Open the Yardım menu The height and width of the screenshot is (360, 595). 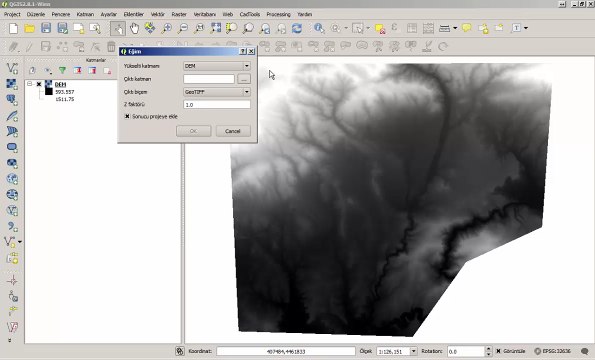(304, 14)
